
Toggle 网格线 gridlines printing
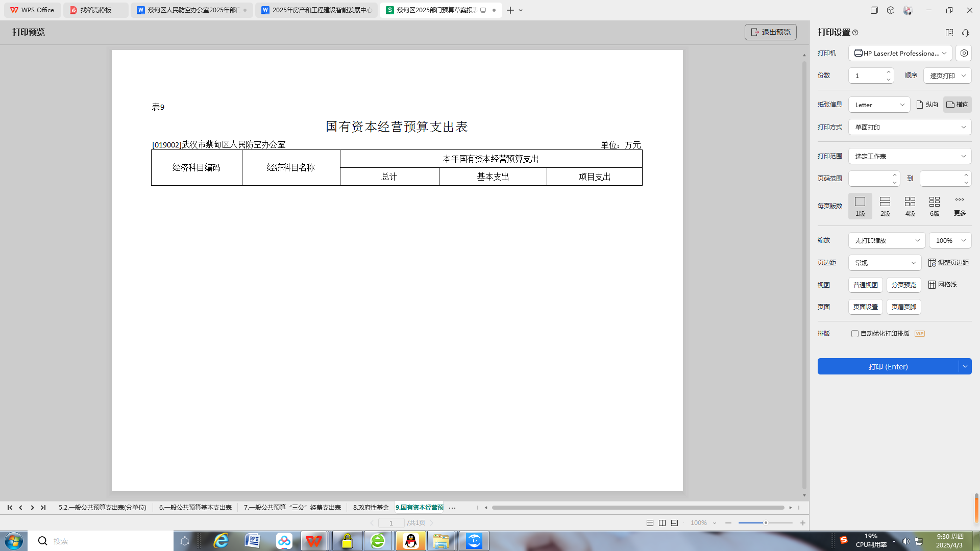point(942,285)
